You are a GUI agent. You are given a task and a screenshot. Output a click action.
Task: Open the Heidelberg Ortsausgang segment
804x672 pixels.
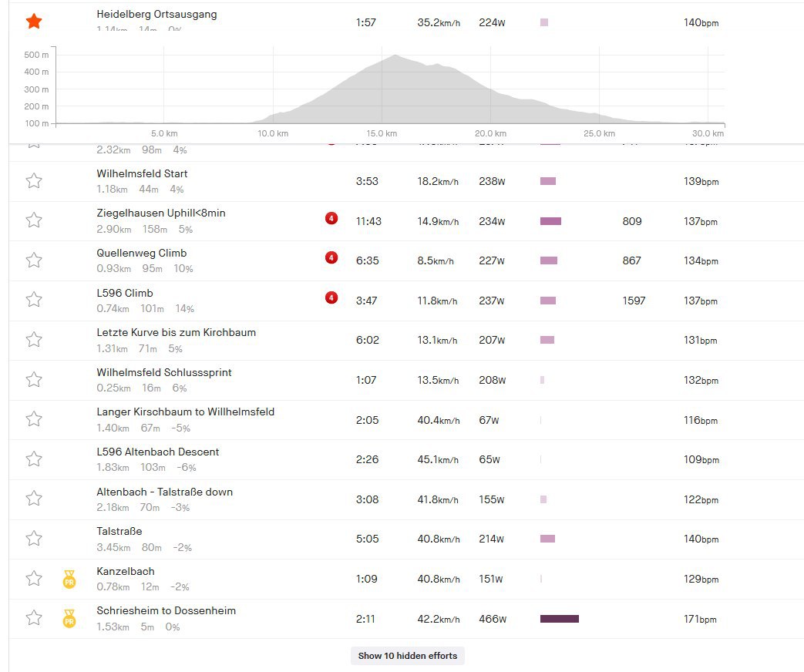pyautogui.click(x=156, y=15)
